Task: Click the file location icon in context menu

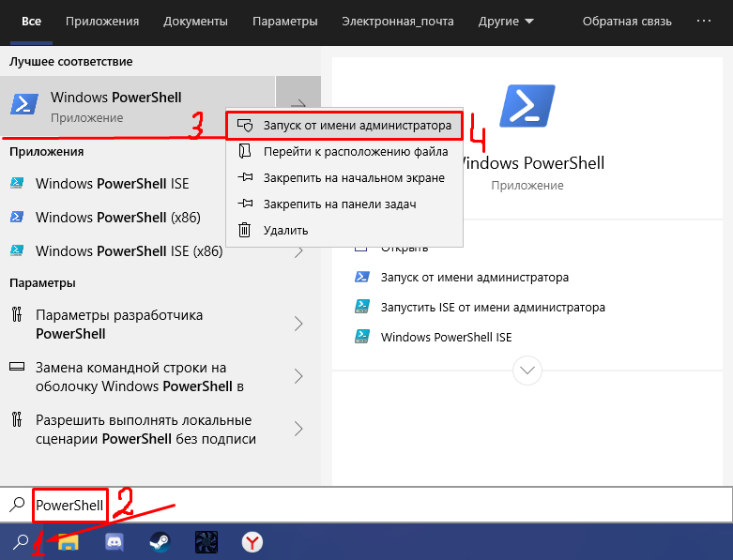Action: point(245,151)
